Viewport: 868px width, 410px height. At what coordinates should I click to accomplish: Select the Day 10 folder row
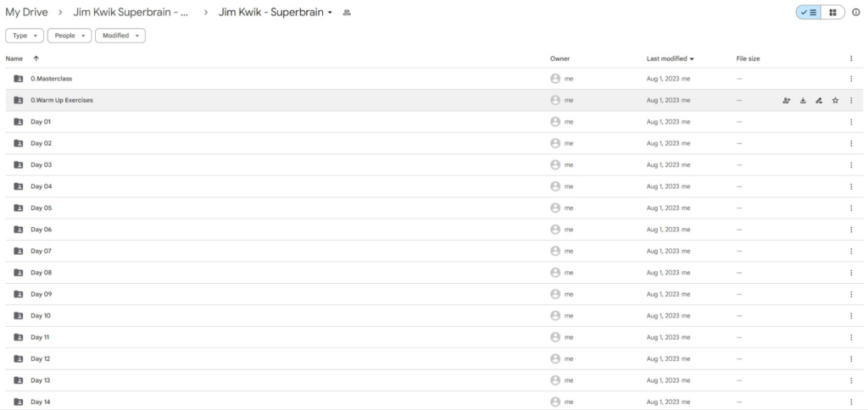pos(254,315)
